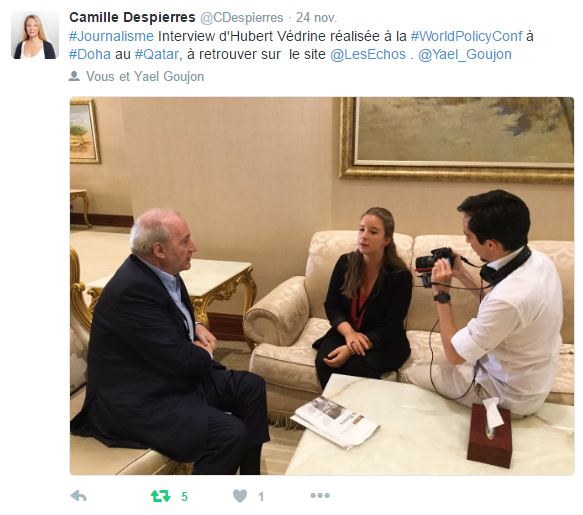Click the like count 1
The width and height of the screenshot is (583, 515).
click(x=261, y=496)
